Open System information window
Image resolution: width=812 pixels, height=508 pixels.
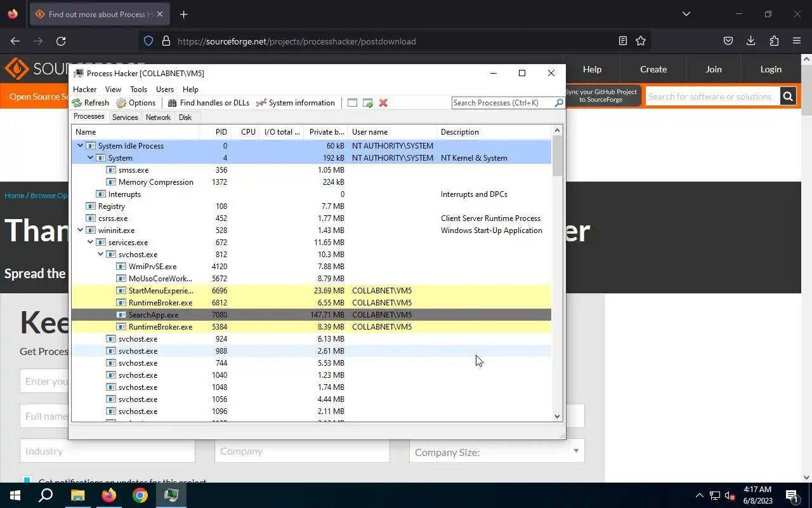click(295, 103)
